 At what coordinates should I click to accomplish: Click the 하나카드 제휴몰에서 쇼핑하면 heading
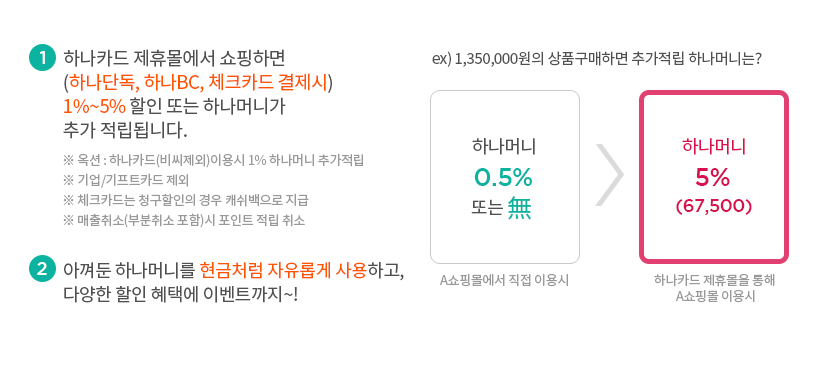coord(174,57)
